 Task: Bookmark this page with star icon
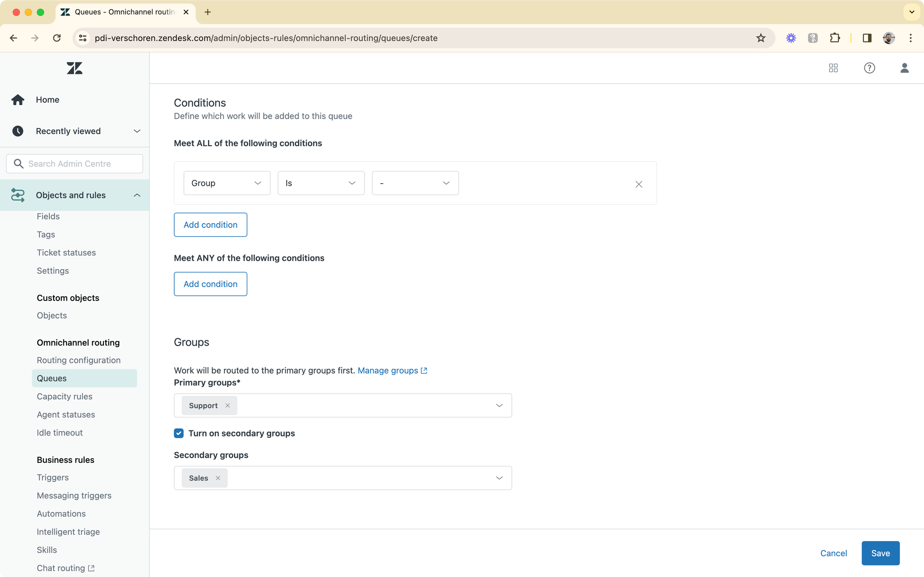coord(760,38)
